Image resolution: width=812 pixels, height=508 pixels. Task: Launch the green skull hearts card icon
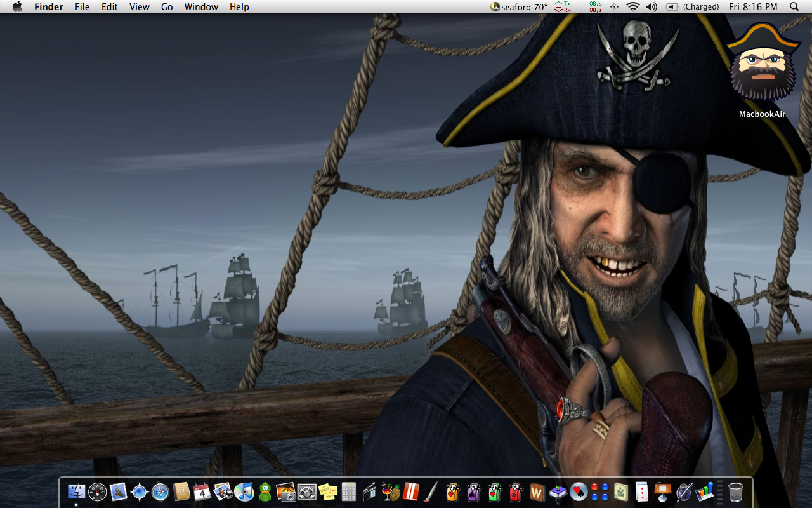tap(494, 491)
